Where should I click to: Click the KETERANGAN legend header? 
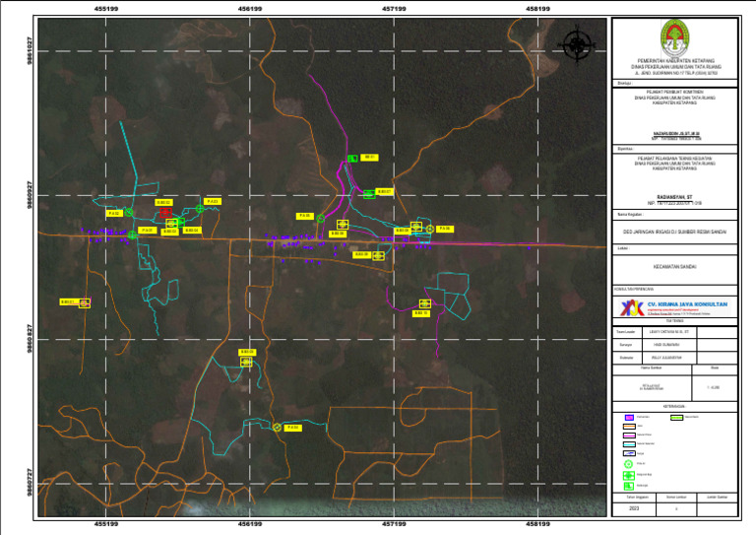674,404
